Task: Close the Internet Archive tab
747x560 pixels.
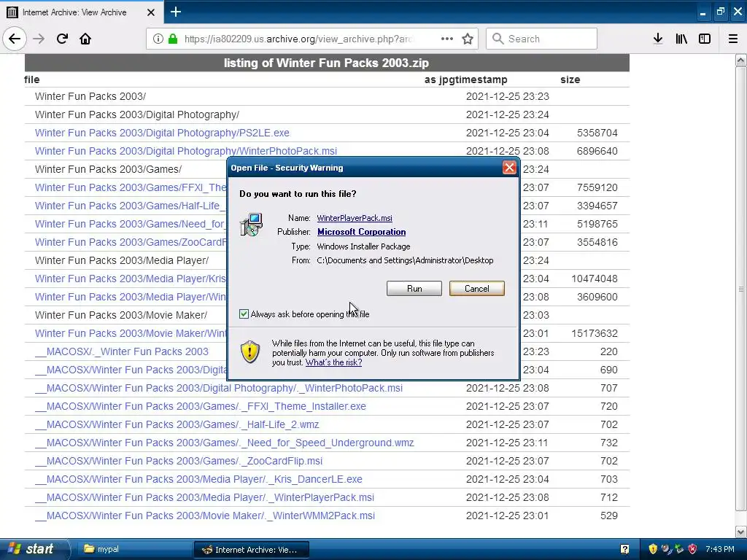Action: [150, 12]
